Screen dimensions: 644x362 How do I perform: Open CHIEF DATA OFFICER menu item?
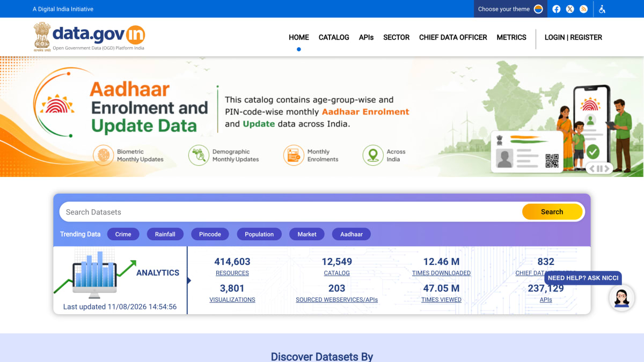[453, 38]
